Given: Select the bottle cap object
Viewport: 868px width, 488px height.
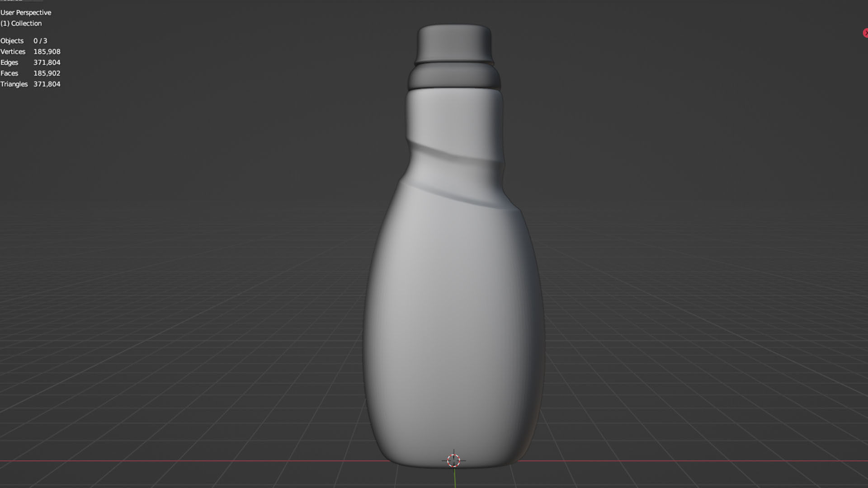Looking at the screenshot, I should pyautogui.click(x=454, y=43).
